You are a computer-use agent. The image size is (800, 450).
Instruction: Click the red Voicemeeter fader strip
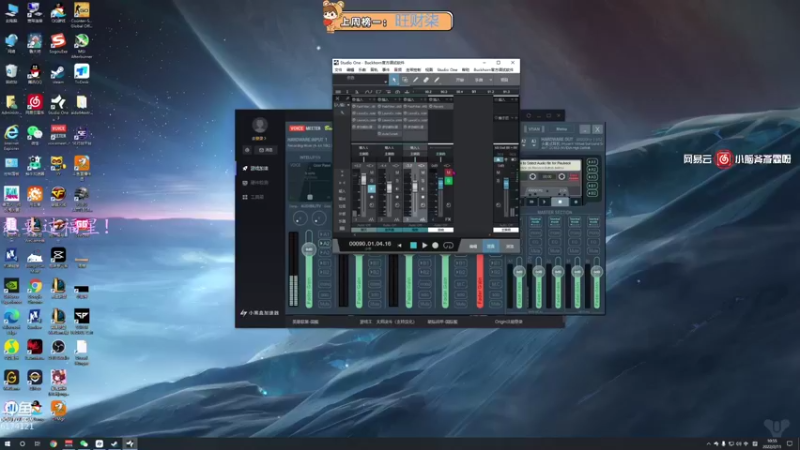(x=480, y=281)
